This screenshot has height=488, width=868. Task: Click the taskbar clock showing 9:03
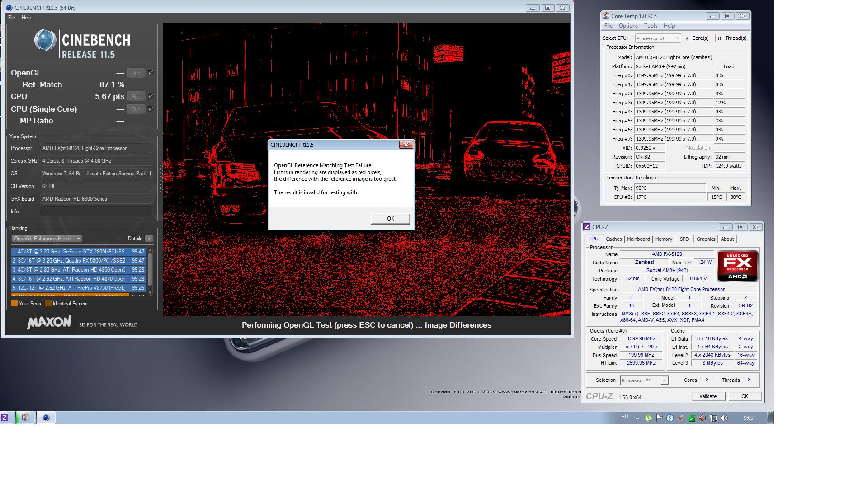(748, 418)
